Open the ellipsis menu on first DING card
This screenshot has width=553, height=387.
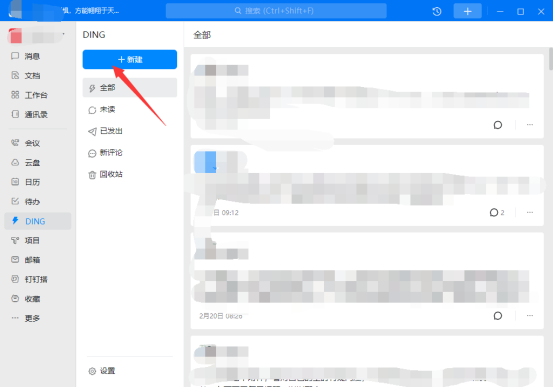tap(530, 125)
